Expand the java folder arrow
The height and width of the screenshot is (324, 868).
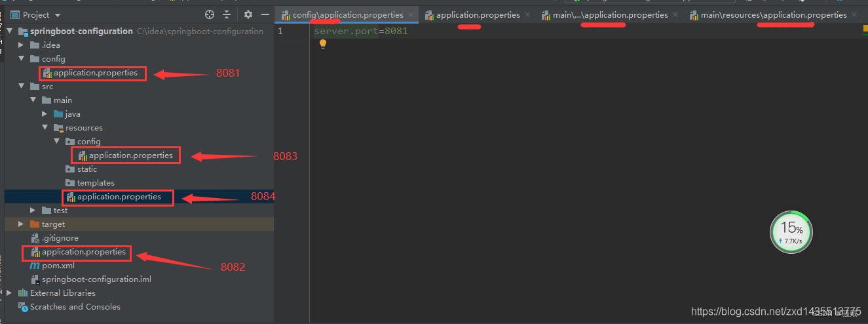point(45,113)
